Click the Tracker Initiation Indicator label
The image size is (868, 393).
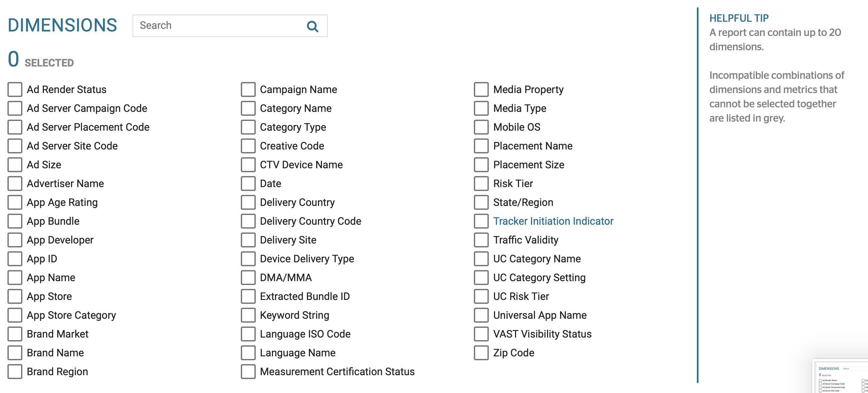(x=553, y=221)
